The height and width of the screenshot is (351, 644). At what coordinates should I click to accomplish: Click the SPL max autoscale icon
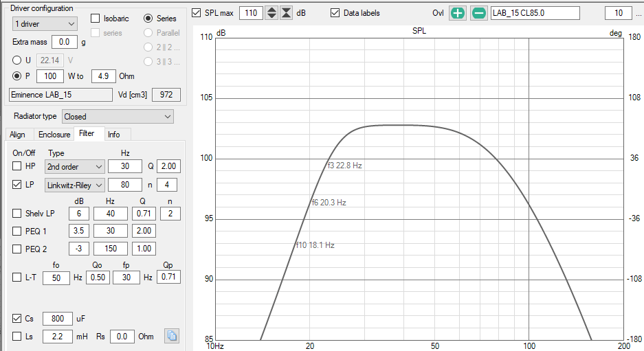[287, 13]
